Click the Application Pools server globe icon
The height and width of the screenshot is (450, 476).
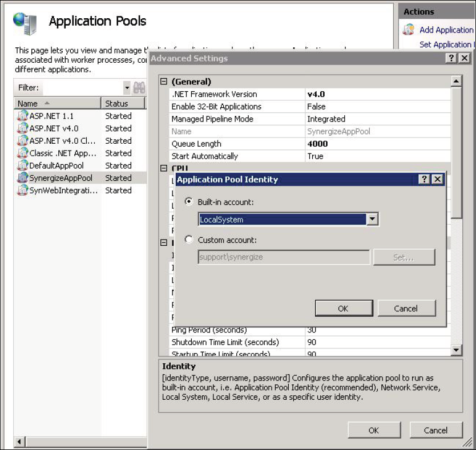point(25,23)
